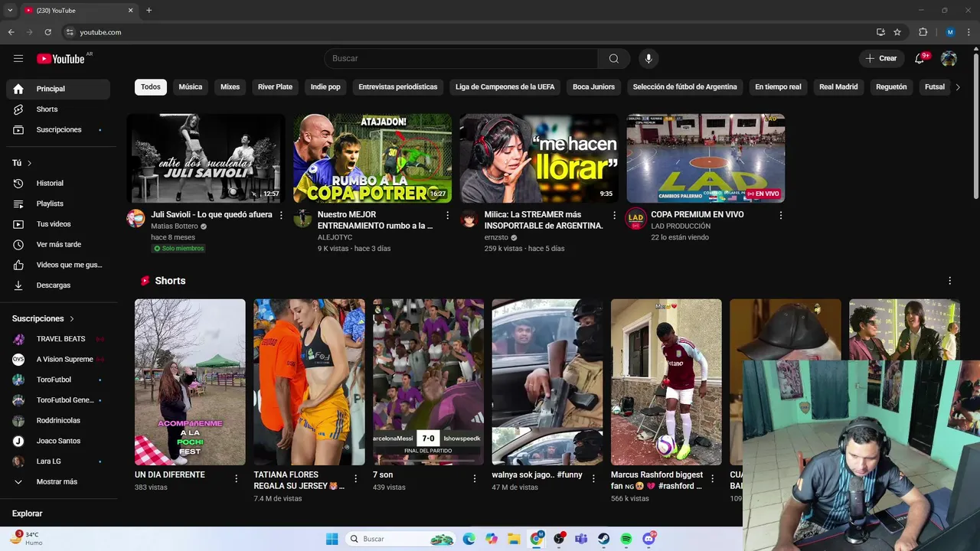
Task: Go back in browser history
Action: 11,32
